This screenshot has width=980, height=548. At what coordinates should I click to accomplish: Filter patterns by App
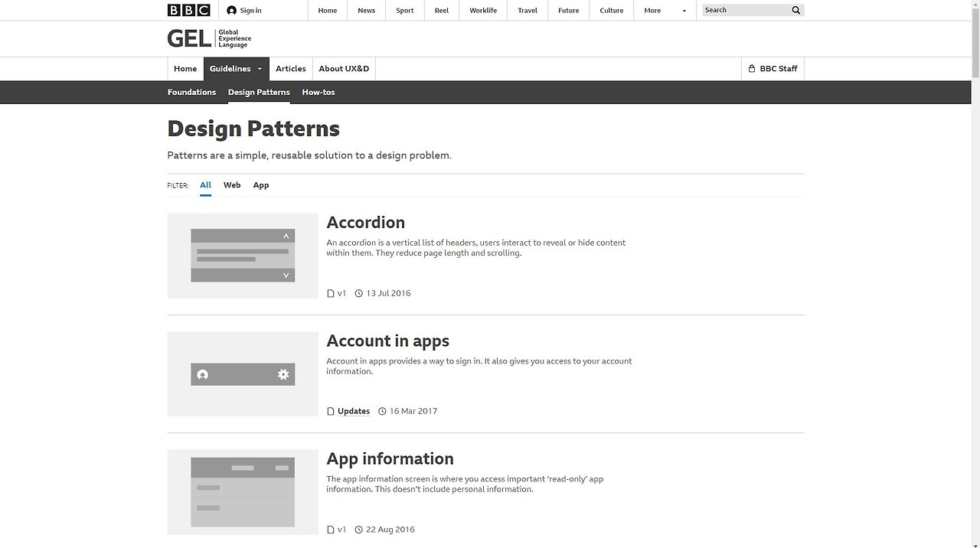[261, 185]
